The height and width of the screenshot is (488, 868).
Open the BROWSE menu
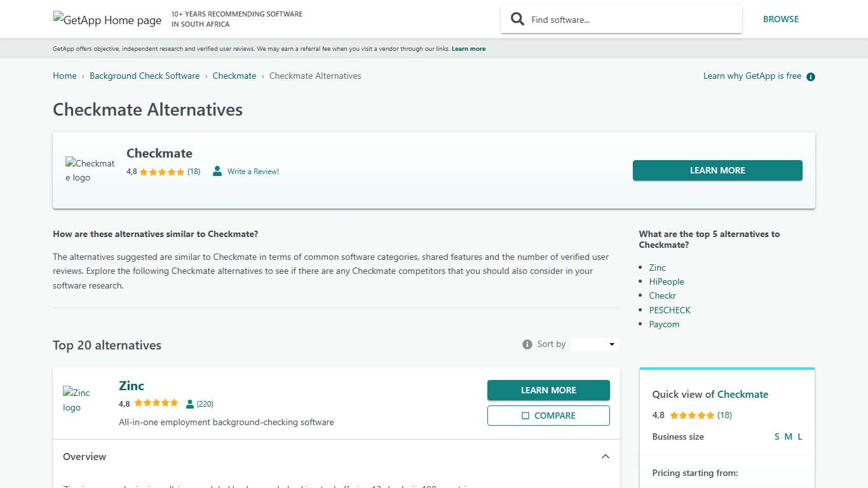(x=781, y=19)
